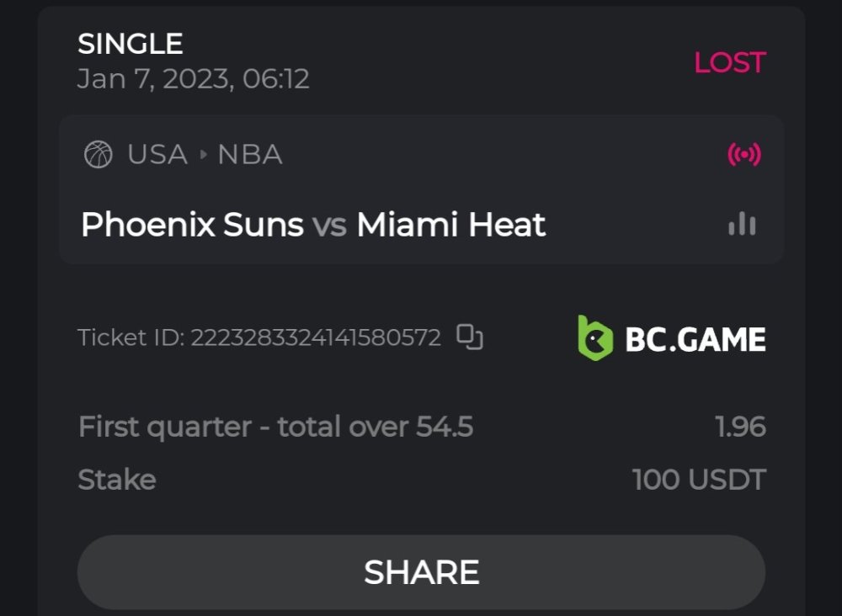The width and height of the screenshot is (842, 616).
Task: Select Phoenix Suns team name
Action: coord(192,225)
